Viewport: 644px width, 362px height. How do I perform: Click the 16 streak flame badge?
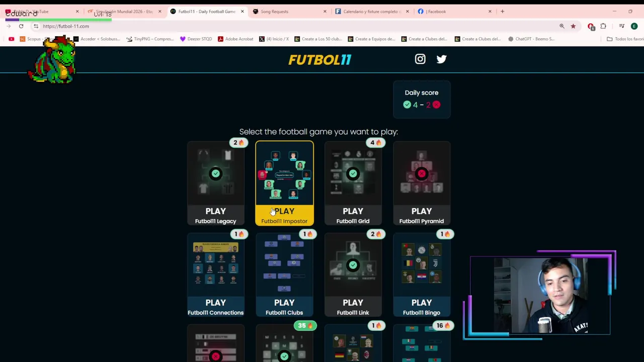(x=443, y=325)
